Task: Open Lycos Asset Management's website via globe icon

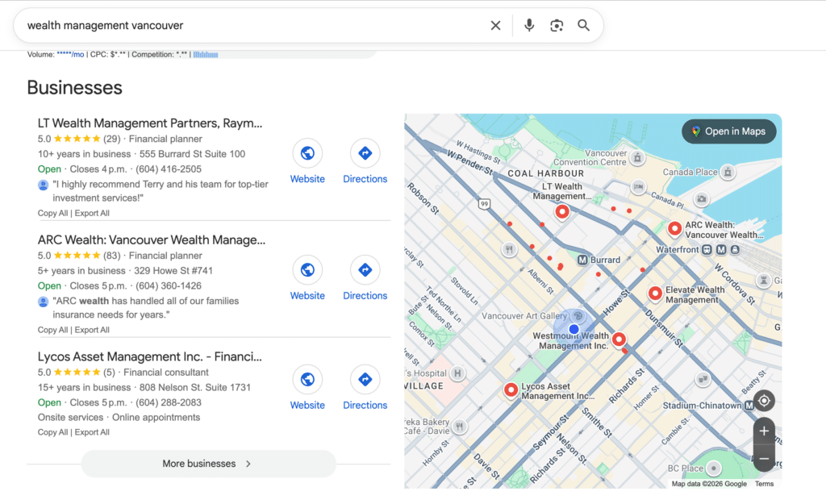Action: point(307,379)
